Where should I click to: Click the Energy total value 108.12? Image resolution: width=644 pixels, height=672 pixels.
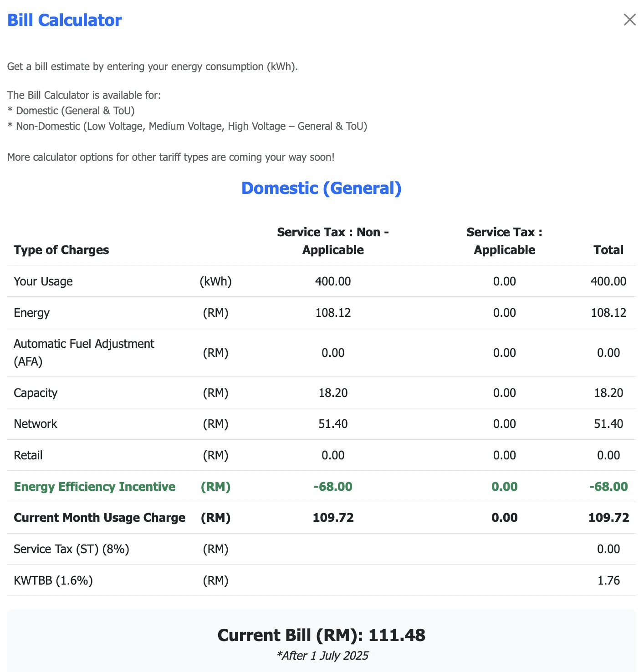[608, 313]
